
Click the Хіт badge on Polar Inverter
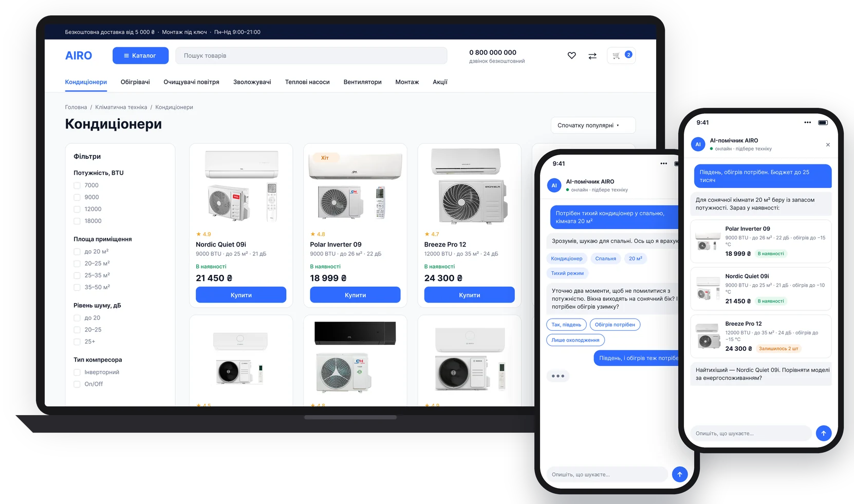tap(325, 158)
